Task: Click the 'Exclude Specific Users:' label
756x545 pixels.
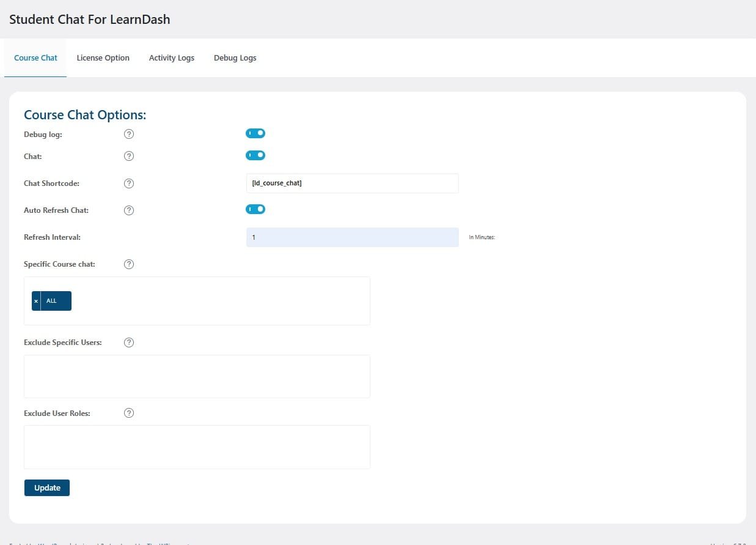Action: (x=63, y=343)
